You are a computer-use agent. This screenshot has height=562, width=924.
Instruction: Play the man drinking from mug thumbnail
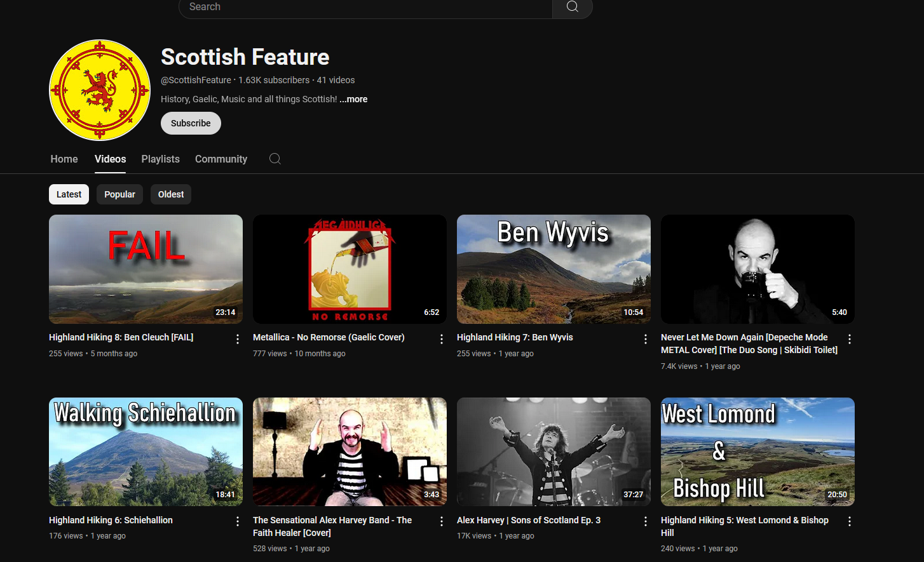coord(758,269)
